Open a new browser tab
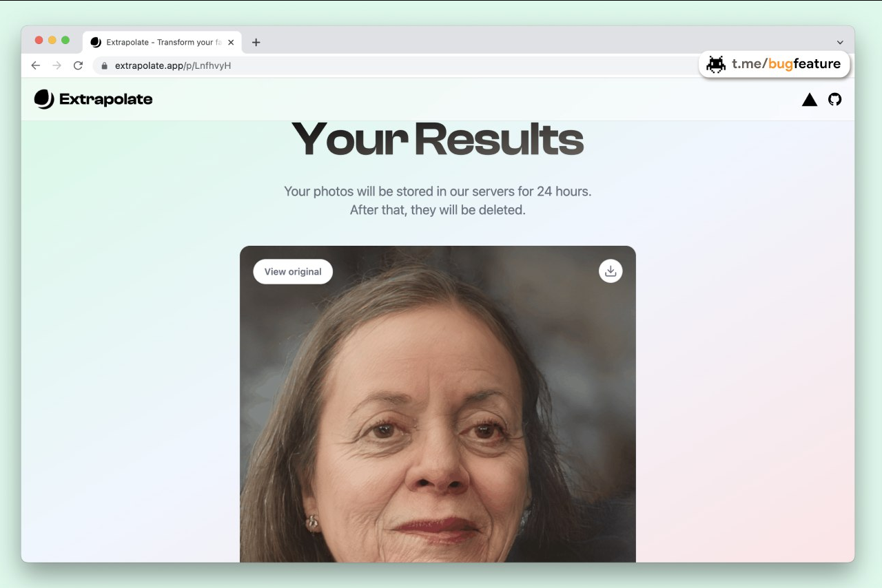882x588 pixels. pos(256,42)
